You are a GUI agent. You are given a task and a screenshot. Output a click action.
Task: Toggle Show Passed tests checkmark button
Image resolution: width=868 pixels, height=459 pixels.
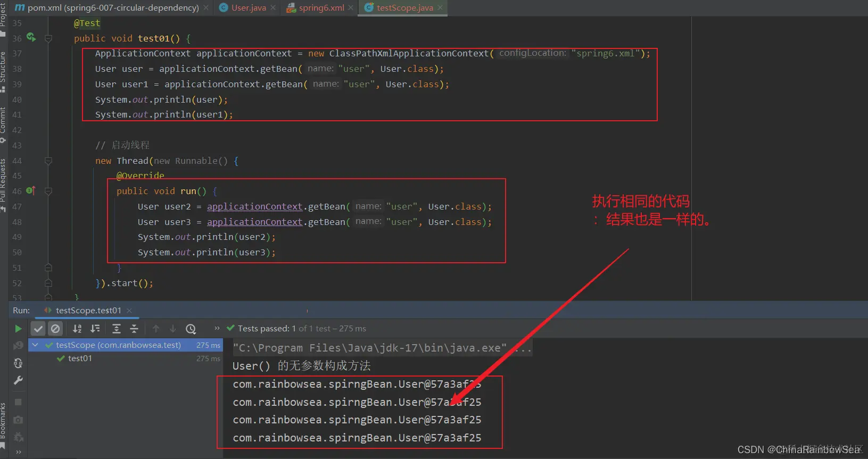[38, 329]
